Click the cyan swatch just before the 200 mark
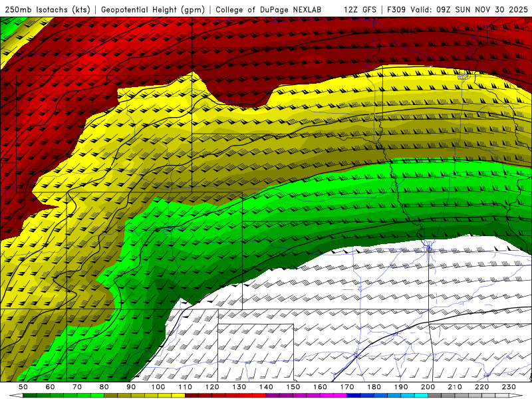Viewport: 532px width, 399px height. coord(421,396)
